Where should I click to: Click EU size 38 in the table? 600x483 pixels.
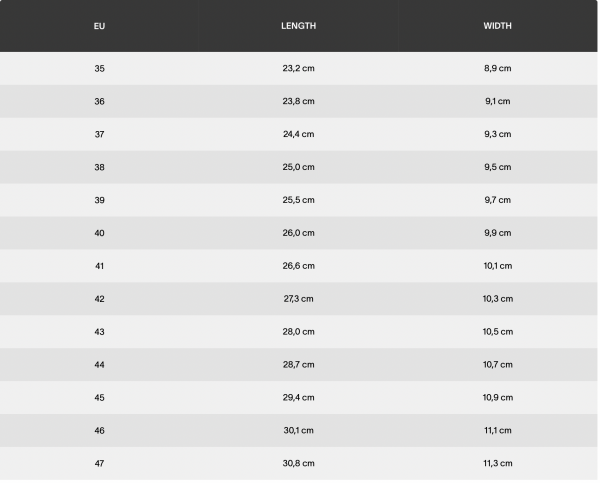click(x=99, y=167)
